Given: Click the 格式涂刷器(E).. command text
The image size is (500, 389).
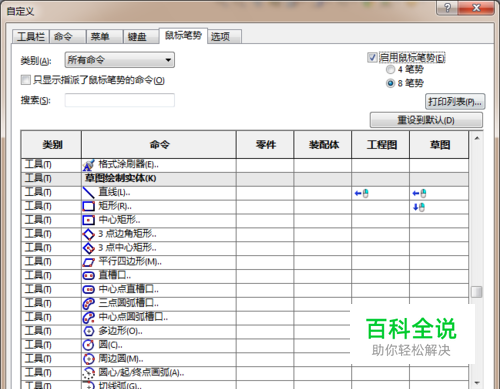Looking at the screenshot, I should (129, 165).
